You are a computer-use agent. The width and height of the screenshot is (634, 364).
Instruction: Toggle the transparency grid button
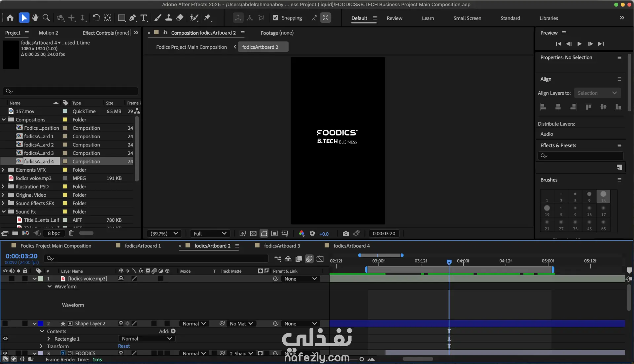(253, 234)
